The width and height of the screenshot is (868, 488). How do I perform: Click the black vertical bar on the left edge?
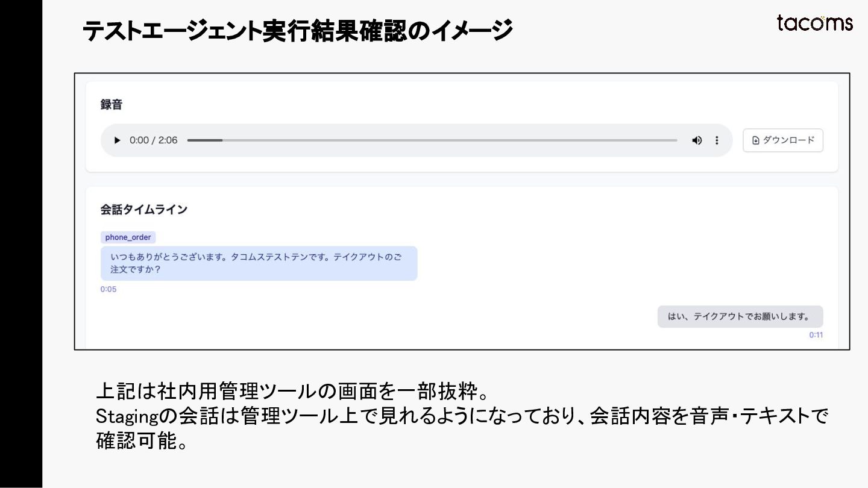tap(20, 244)
